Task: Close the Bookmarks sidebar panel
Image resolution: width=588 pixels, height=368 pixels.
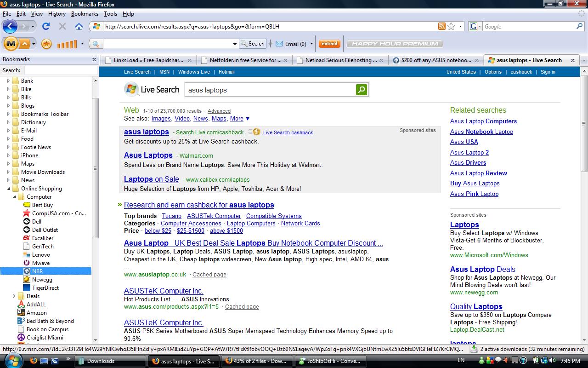Action: point(94,59)
